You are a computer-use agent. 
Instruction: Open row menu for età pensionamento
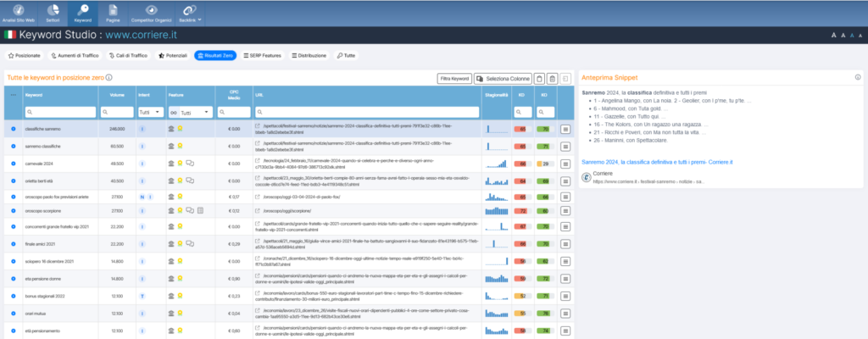[x=565, y=331]
